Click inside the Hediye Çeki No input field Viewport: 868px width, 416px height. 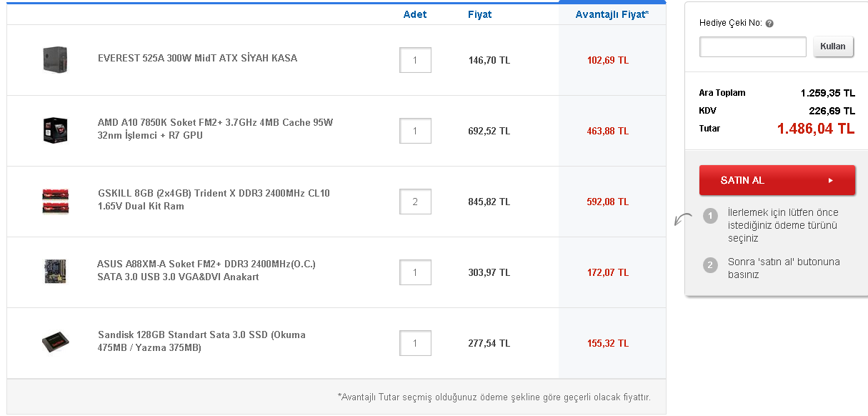click(x=752, y=47)
